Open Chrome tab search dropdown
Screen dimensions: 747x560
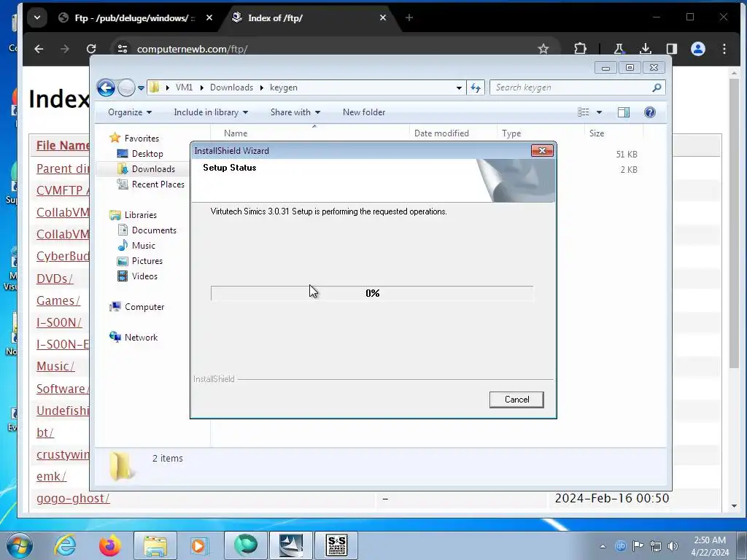[x=36, y=17]
